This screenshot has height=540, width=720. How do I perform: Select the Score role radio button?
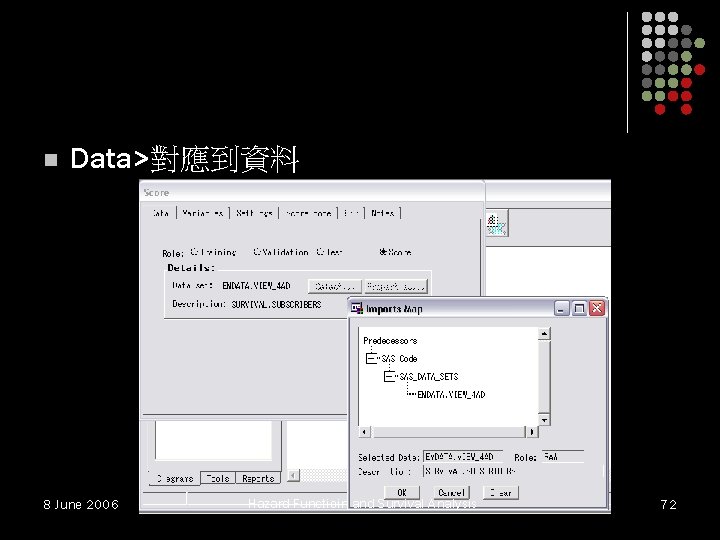point(382,252)
